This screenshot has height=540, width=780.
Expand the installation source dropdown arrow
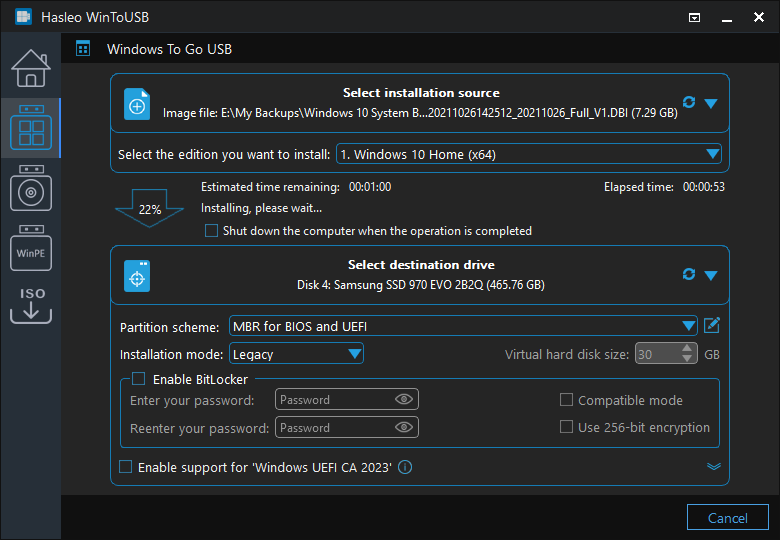(x=711, y=103)
